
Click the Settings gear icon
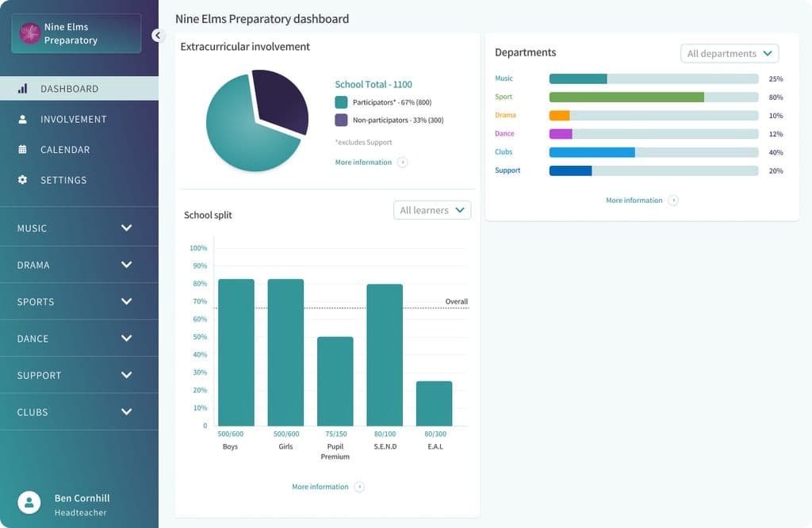tap(23, 180)
